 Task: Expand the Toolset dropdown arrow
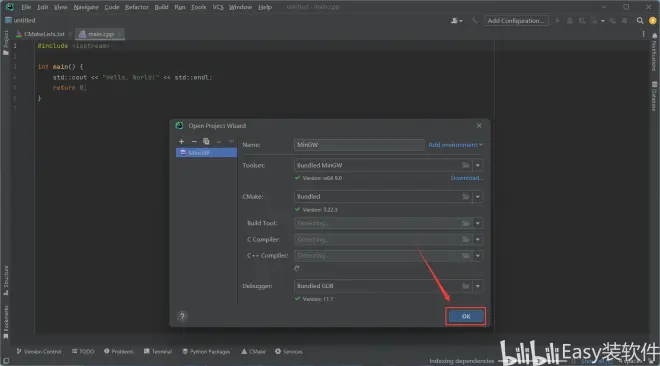coord(478,165)
